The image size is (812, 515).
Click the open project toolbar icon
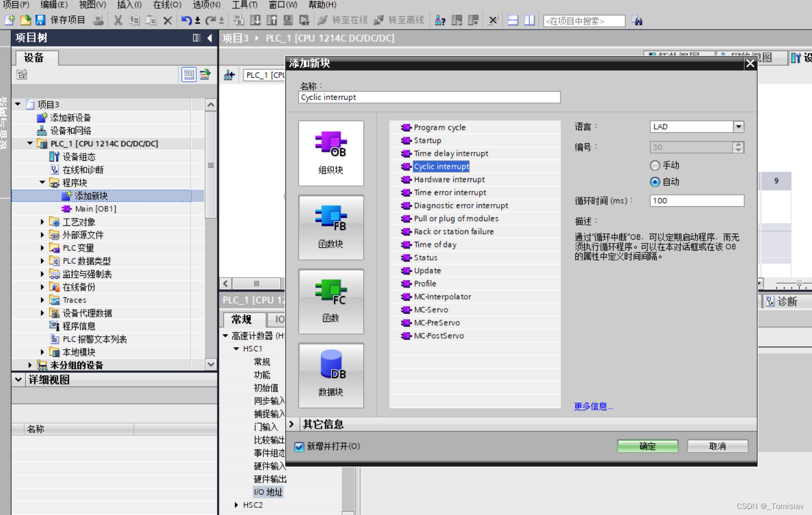click(x=25, y=20)
